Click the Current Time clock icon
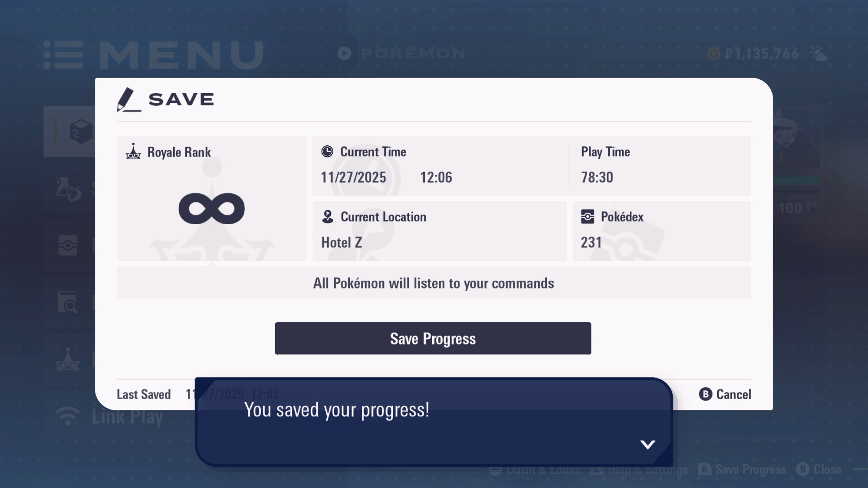This screenshot has height=488, width=868. [x=327, y=151]
